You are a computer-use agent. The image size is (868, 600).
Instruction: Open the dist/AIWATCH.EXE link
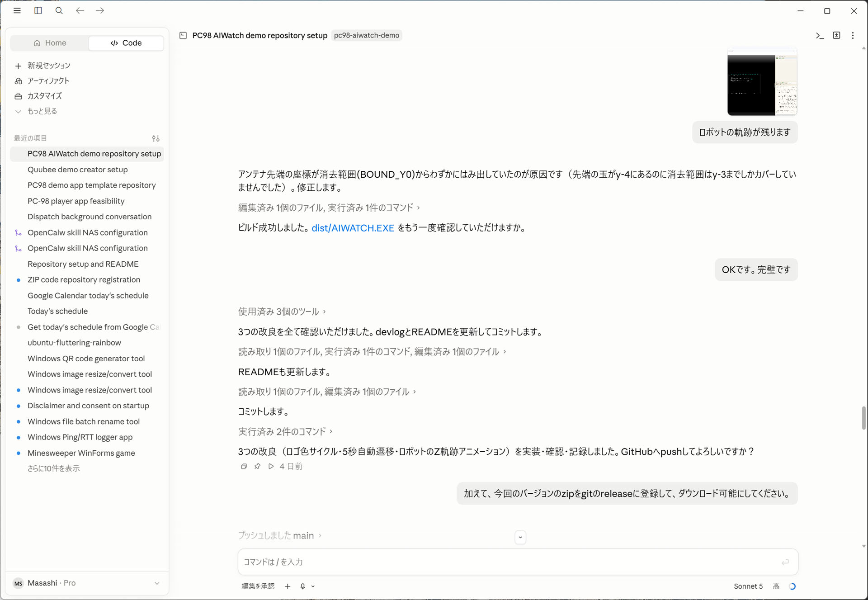pyautogui.click(x=353, y=228)
